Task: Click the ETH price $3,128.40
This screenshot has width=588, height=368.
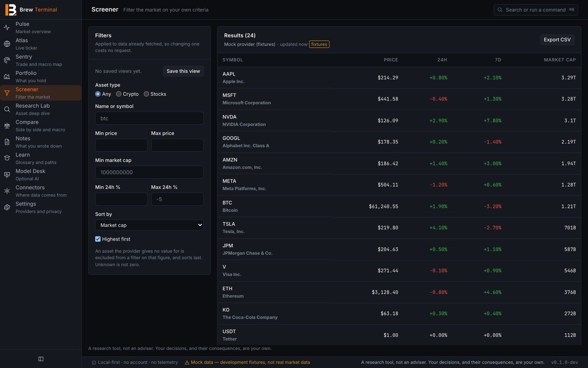Action: 385,292
